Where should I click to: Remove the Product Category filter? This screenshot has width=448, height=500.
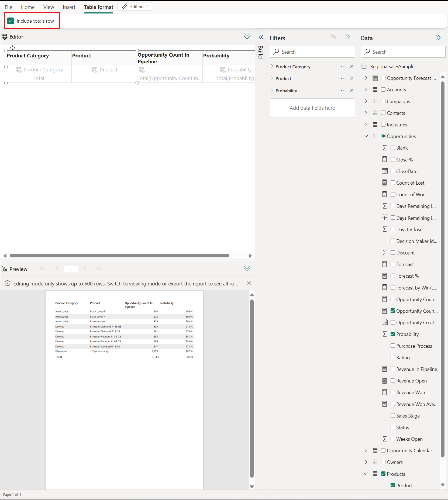click(351, 66)
